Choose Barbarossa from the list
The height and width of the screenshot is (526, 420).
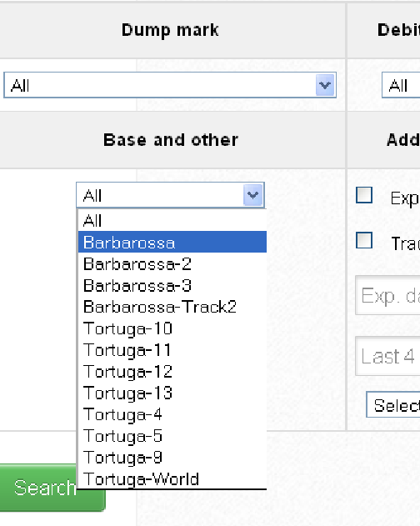[172, 242]
